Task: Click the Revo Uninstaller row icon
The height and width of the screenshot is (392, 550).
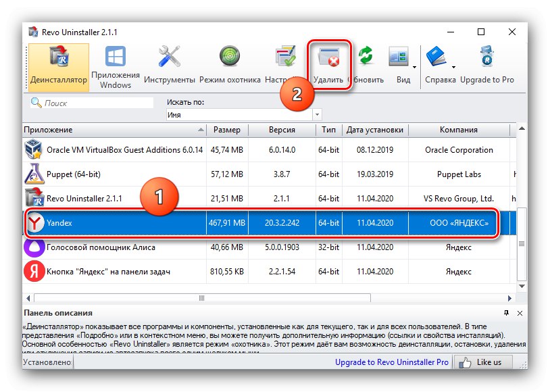Action: coord(34,197)
